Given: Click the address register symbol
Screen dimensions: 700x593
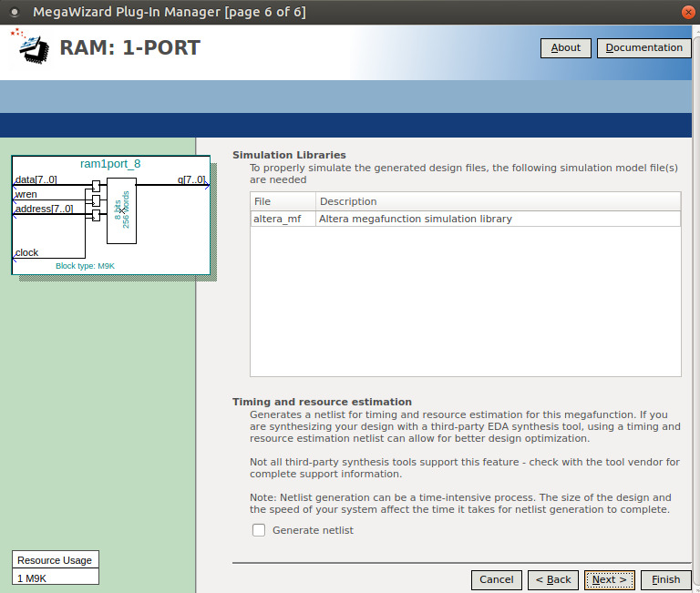Looking at the screenshot, I should 96,216.
